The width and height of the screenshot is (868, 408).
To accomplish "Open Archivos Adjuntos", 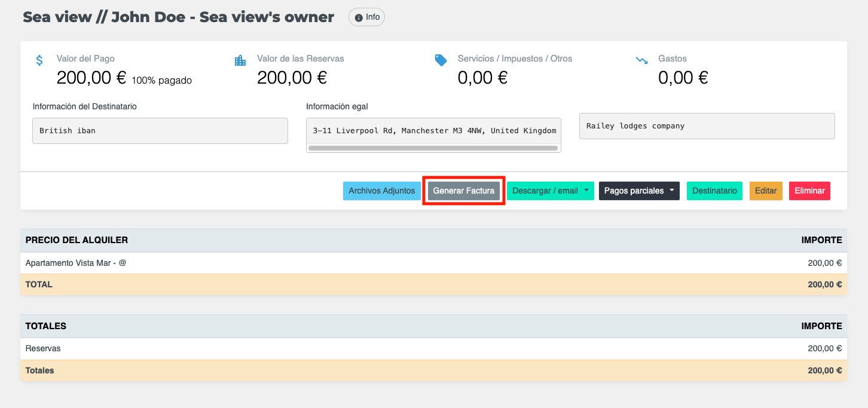I will click(x=381, y=191).
